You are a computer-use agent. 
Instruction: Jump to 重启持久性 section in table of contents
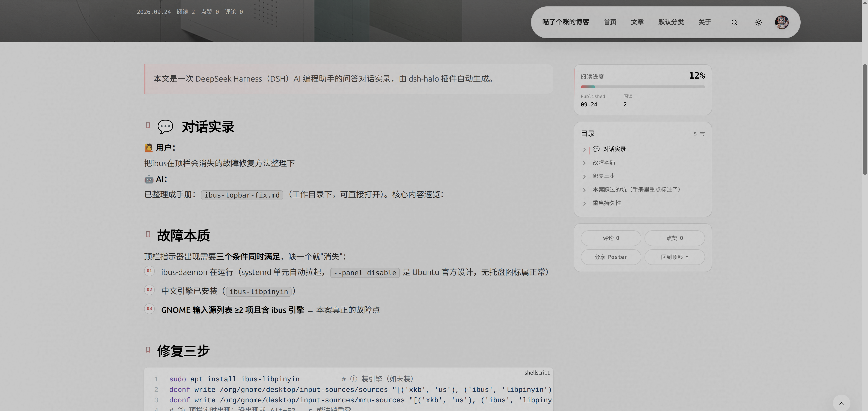(607, 203)
